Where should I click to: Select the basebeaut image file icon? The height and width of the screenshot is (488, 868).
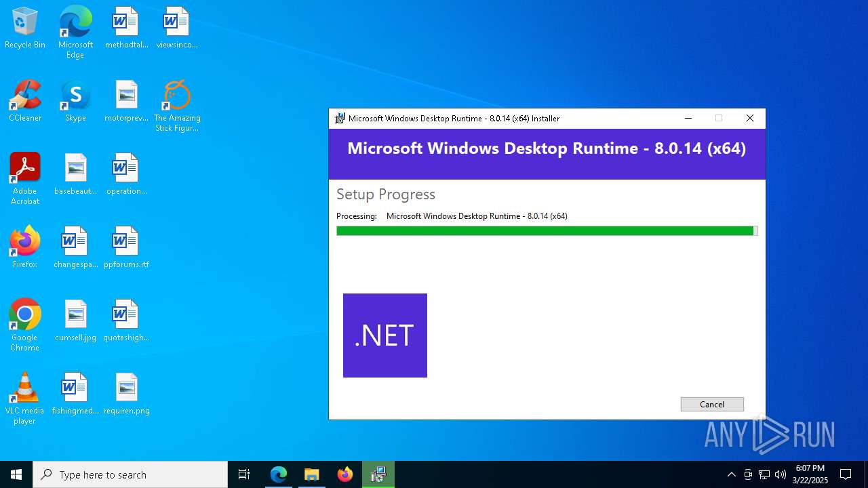(75, 175)
